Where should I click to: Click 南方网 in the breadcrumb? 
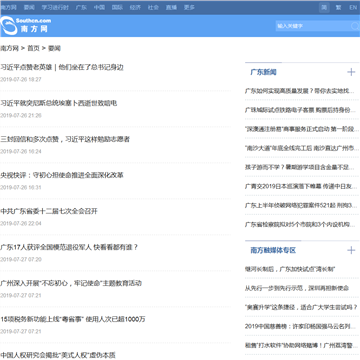coord(9,48)
